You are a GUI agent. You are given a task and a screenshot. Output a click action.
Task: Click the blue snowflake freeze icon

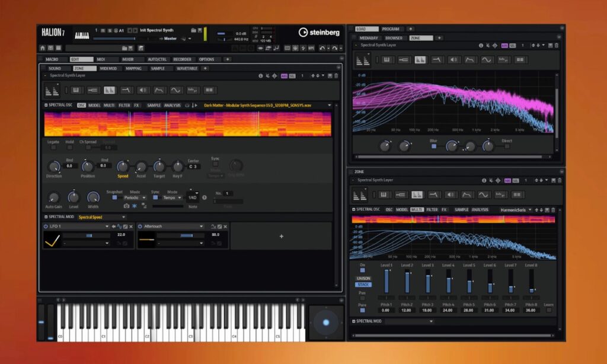click(135, 206)
